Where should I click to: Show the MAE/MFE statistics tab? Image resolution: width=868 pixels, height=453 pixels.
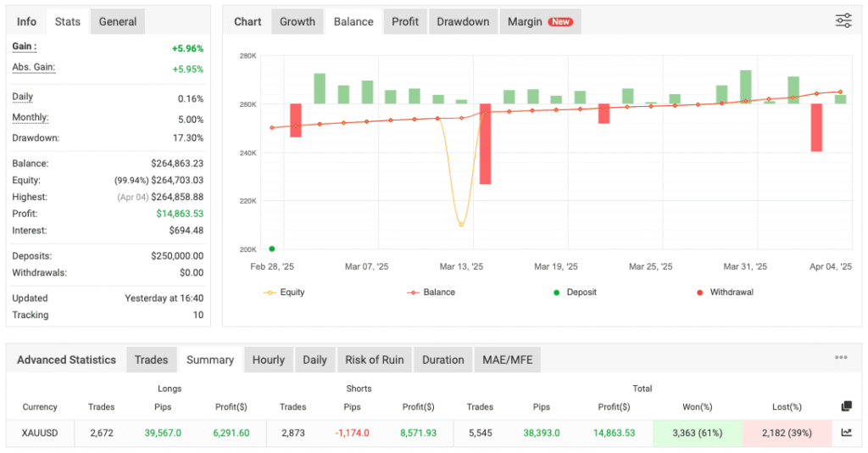point(507,360)
